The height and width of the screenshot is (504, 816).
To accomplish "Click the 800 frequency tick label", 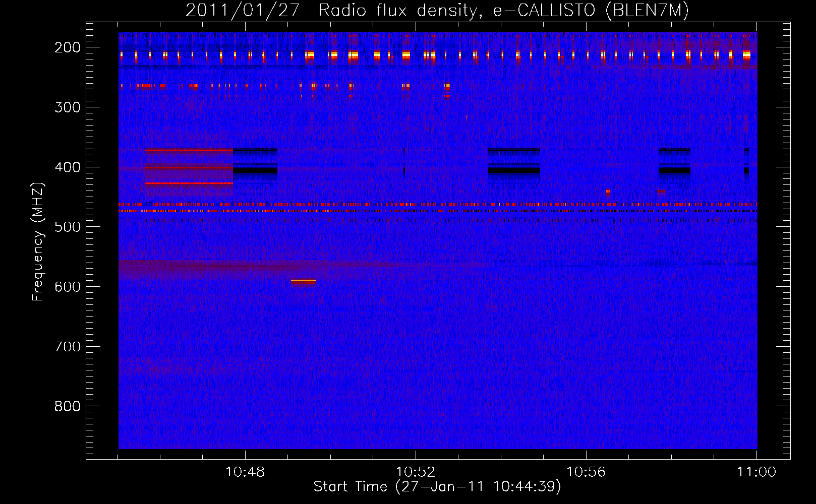I will (68, 406).
